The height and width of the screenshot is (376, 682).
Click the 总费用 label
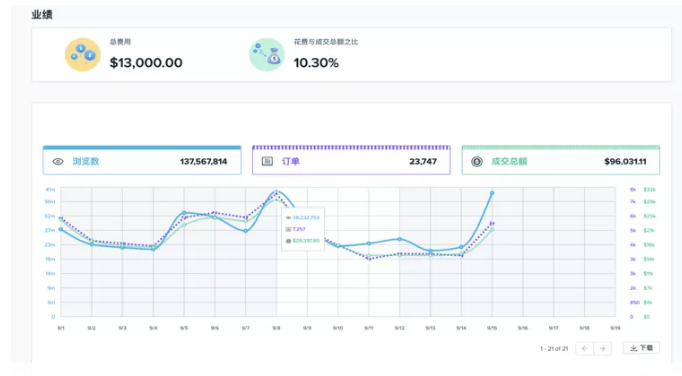point(120,42)
